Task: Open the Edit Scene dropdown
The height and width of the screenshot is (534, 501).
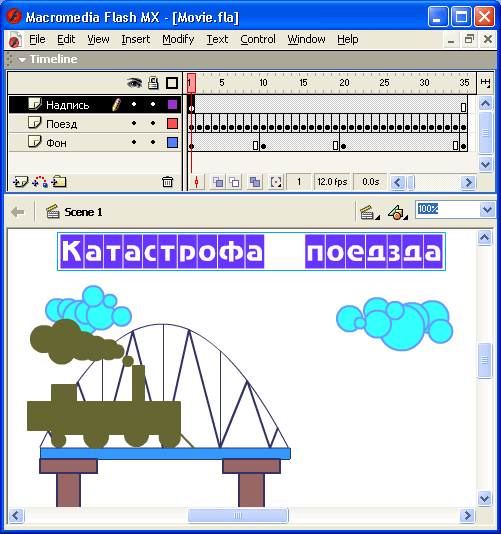Action: [x=369, y=213]
